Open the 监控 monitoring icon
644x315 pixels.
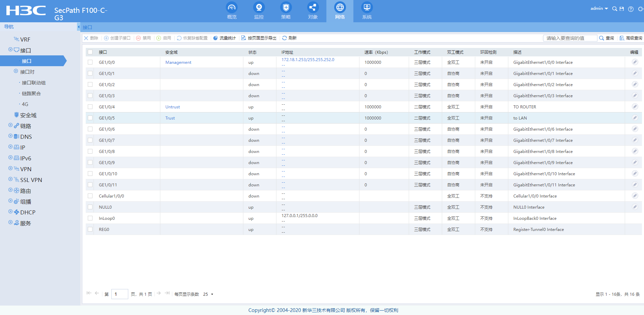(259, 8)
